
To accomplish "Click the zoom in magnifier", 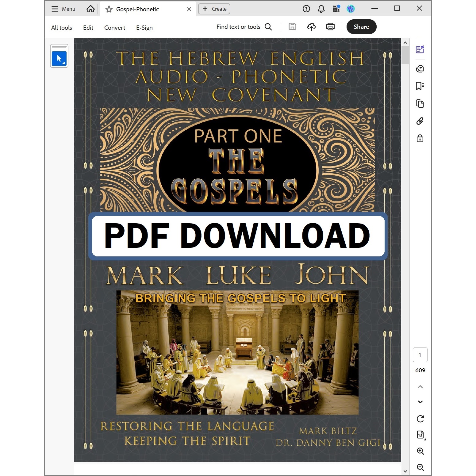I will tap(420, 451).
